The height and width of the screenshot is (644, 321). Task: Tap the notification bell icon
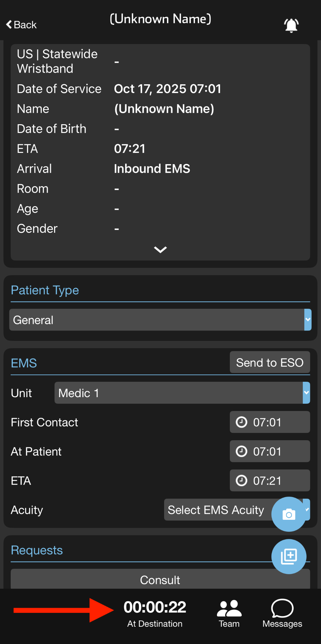coord(291,25)
